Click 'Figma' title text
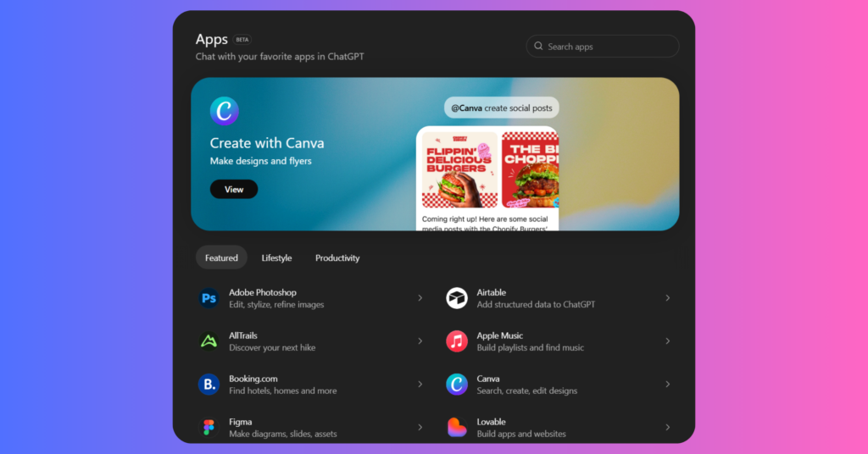The height and width of the screenshot is (454, 868). coord(240,422)
